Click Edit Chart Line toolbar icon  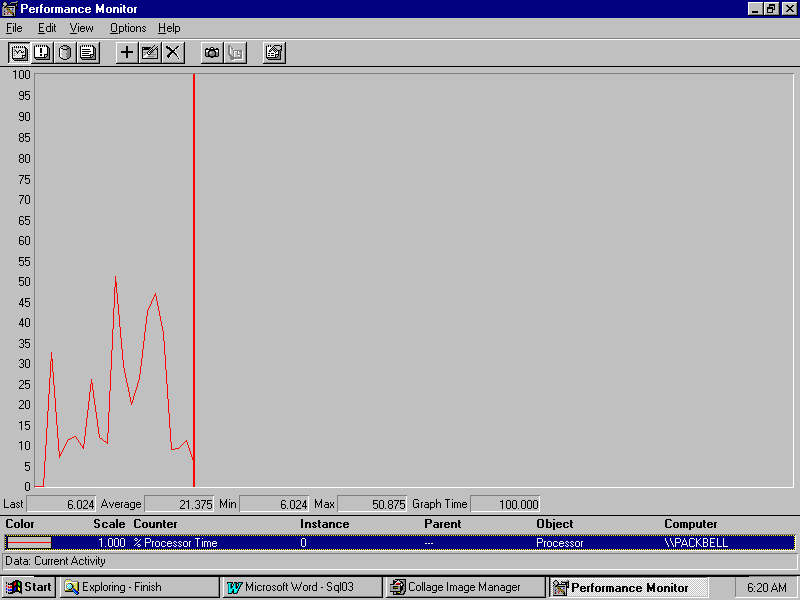150,52
